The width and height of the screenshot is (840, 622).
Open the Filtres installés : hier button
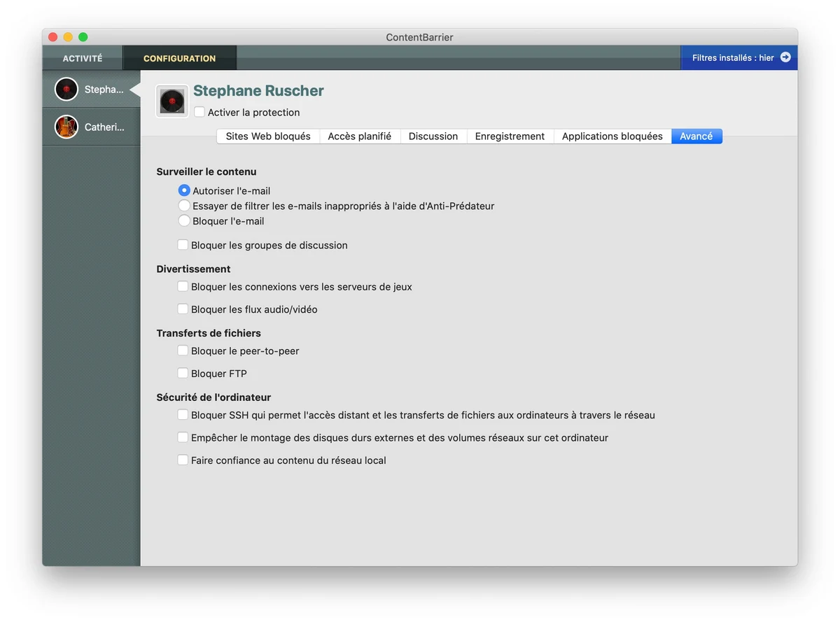pyautogui.click(x=739, y=57)
